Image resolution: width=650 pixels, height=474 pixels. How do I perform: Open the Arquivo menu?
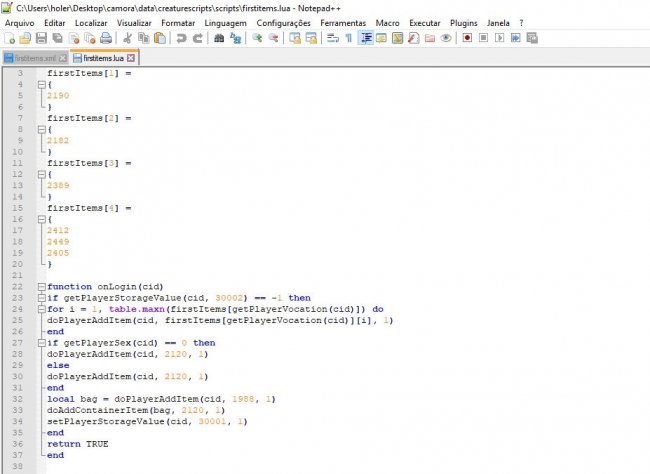(19, 23)
